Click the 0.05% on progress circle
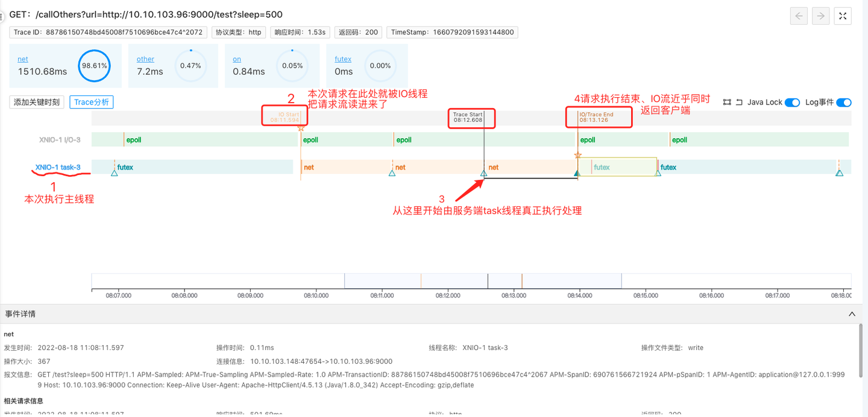This screenshot has width=868, height=417. click(x=292, y=66)
